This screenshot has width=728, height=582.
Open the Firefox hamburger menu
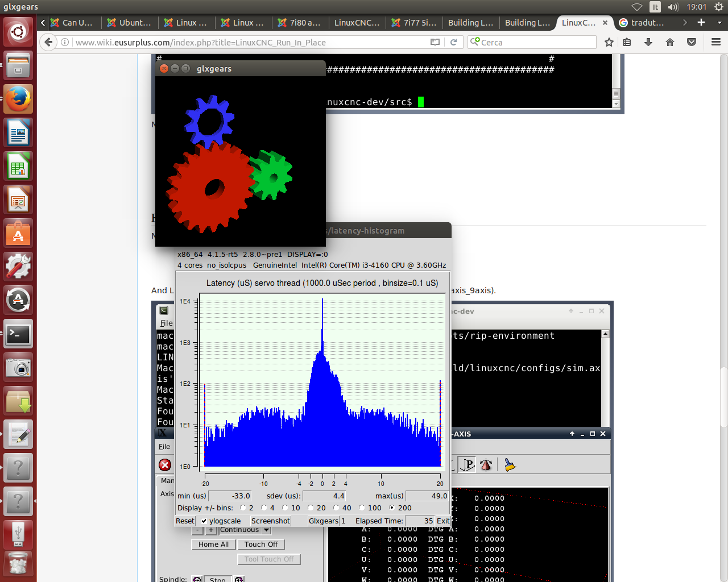coord(716,42)
